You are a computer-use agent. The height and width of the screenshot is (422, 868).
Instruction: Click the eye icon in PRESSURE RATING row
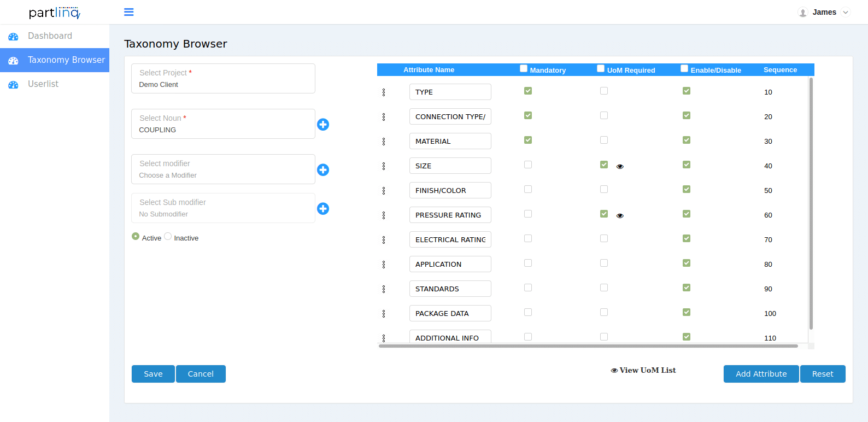pos(620,216)
